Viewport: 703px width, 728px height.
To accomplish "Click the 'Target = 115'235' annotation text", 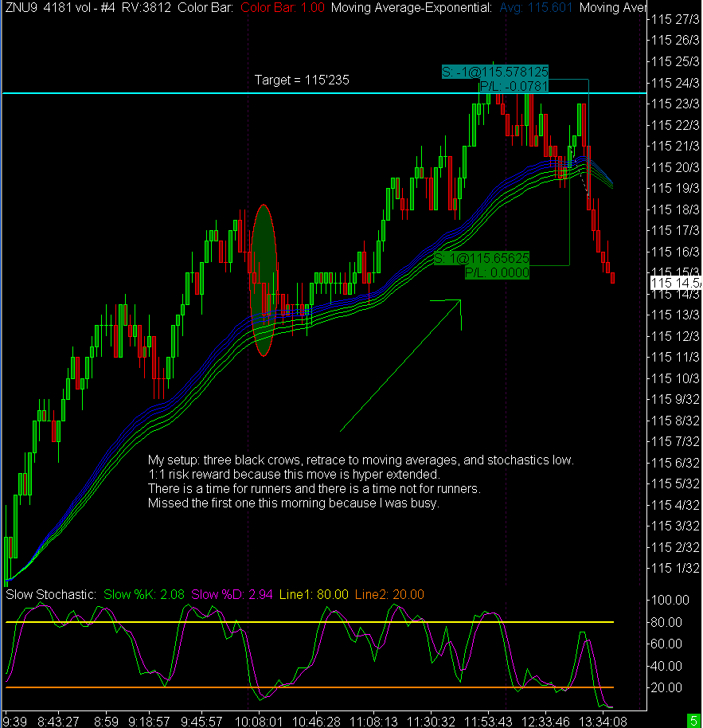I will coord(302,80).
